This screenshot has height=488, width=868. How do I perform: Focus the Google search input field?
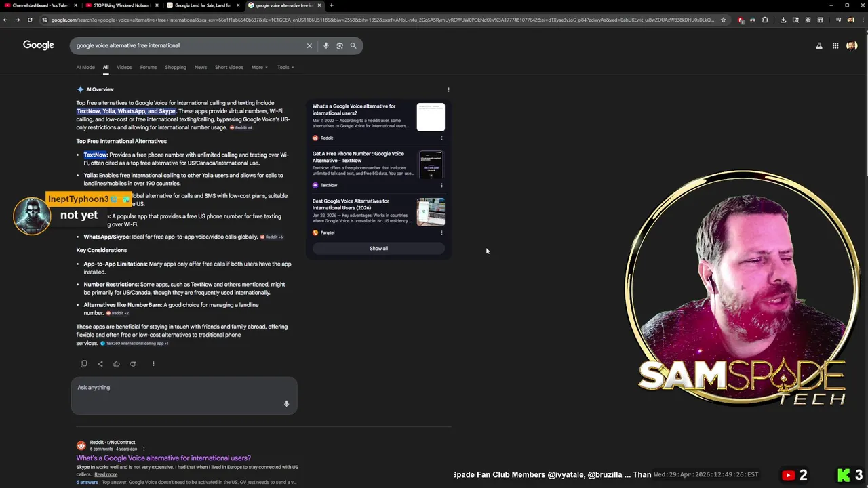coord(190,45)
